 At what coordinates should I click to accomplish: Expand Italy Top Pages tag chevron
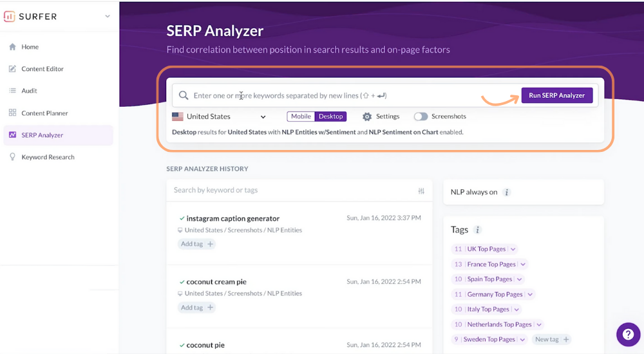(x=516, y=310)
